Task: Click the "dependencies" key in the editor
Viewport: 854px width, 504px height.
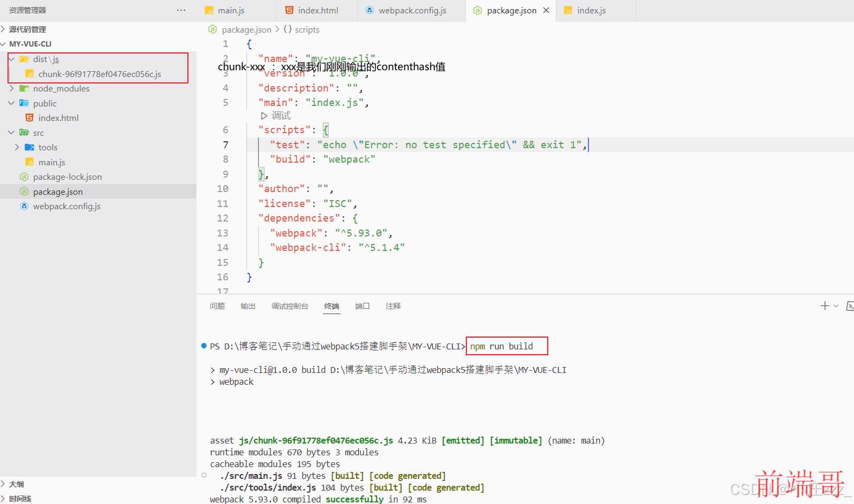Action: 299,218
